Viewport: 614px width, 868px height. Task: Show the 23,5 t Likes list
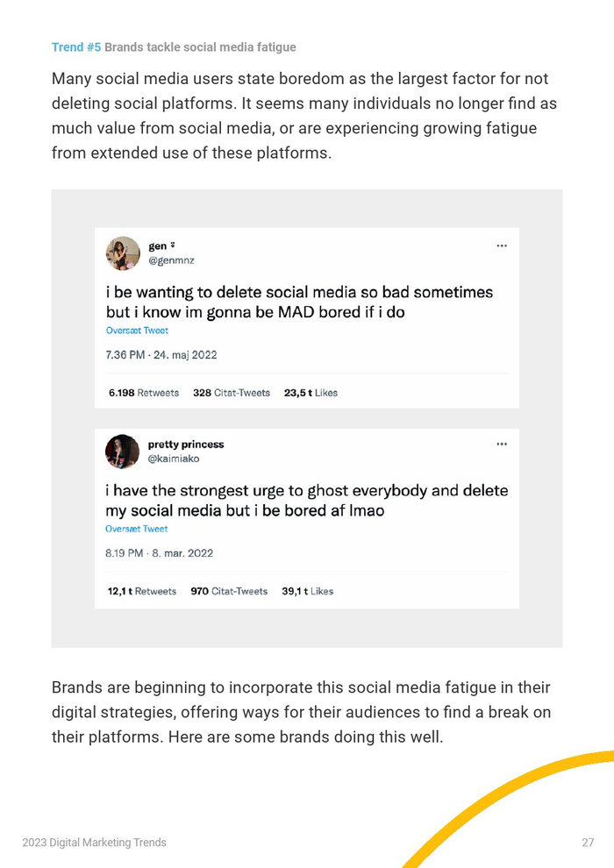(311, 393)
